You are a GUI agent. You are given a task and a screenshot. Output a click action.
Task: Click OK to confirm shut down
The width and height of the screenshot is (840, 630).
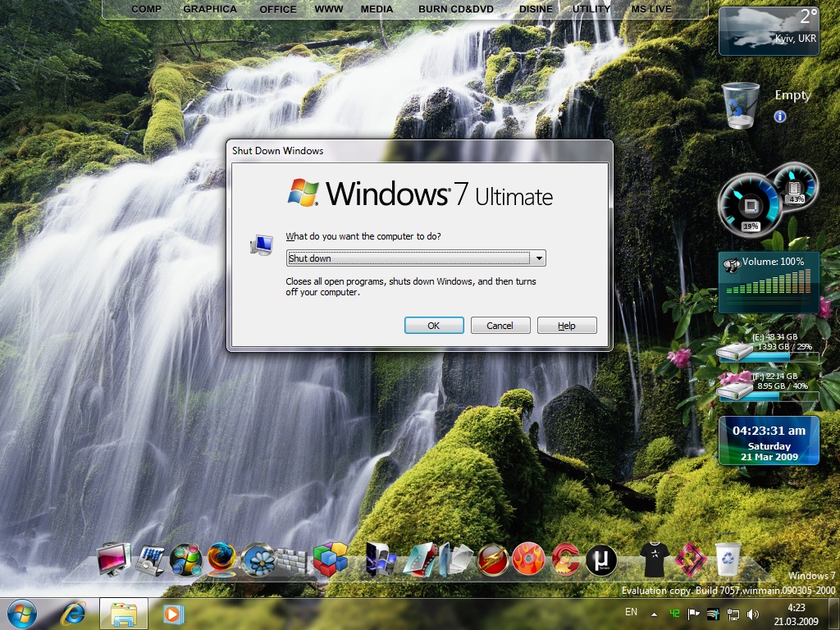click(434, 325)
